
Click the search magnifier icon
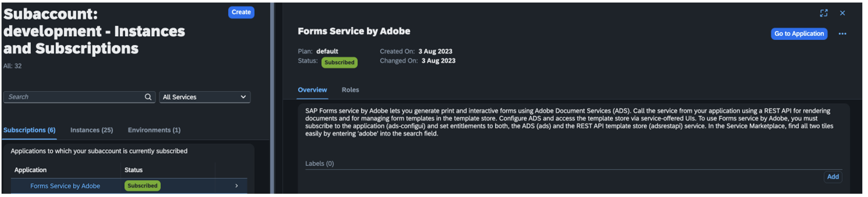click(x=148, y=97)
